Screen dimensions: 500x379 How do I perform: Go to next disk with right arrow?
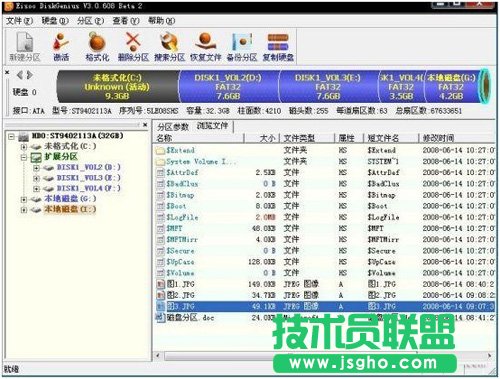[x=30, y=75]
